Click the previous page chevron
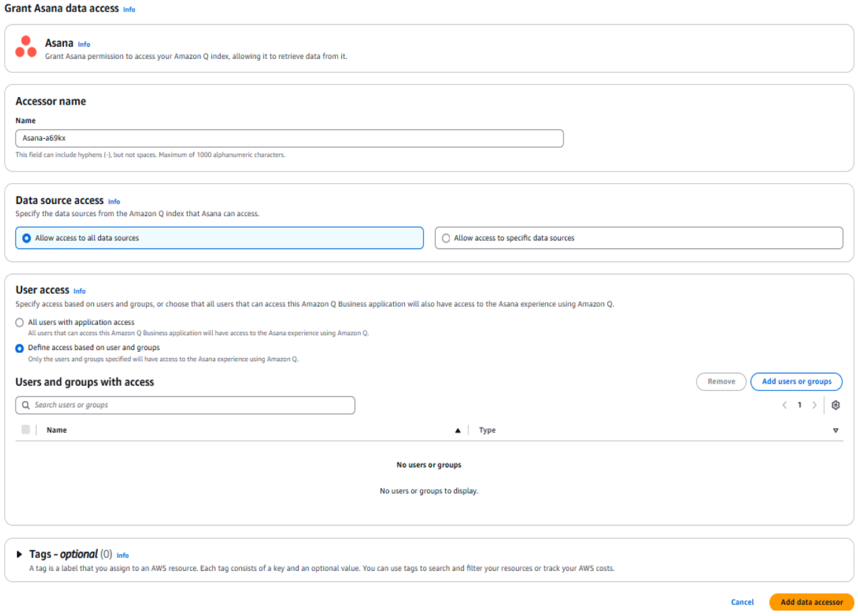858x616 pixels. [x=784, y=405]
